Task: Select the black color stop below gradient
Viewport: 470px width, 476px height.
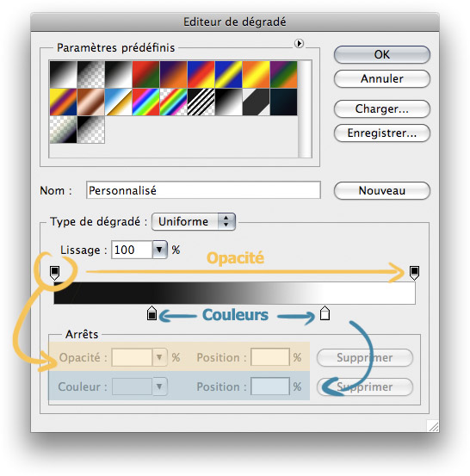Action: (152, 313)
